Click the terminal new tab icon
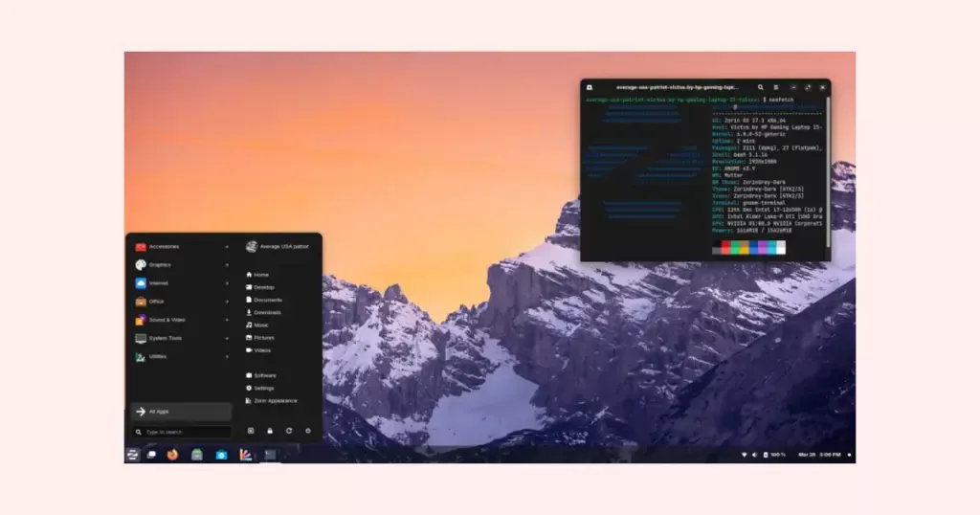The image size is (980, 515). click(590, 87)
